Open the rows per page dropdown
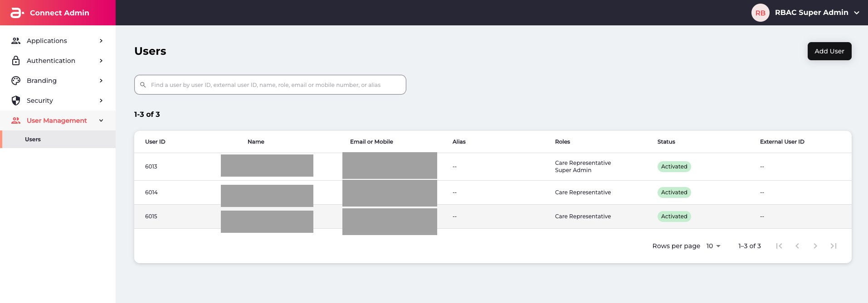This screenshot has height=303, width=868. [x=713, y=246]
